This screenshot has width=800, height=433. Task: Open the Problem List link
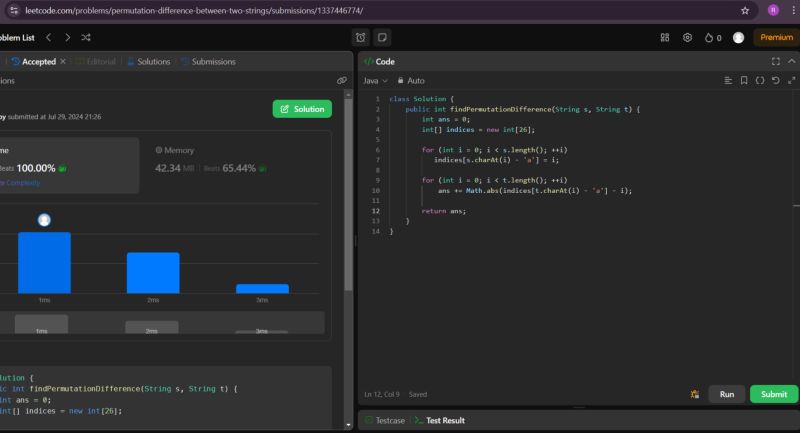(17, 37)
